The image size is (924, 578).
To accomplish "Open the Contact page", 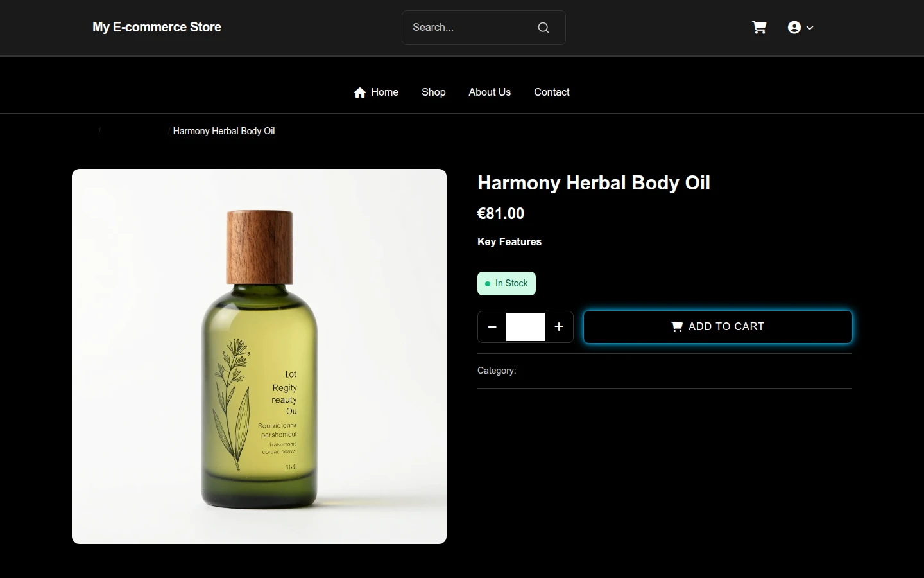I will click(552, 92).
